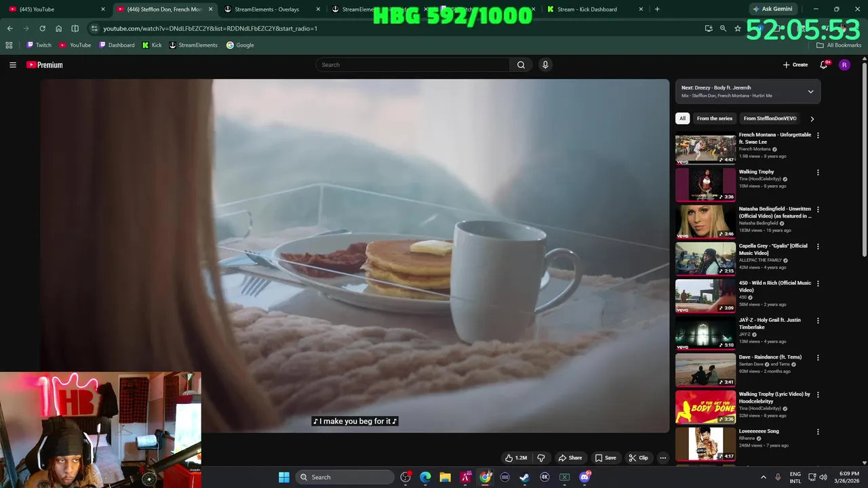
Task: Open a new browser tab
Action: tap(657, 9)
